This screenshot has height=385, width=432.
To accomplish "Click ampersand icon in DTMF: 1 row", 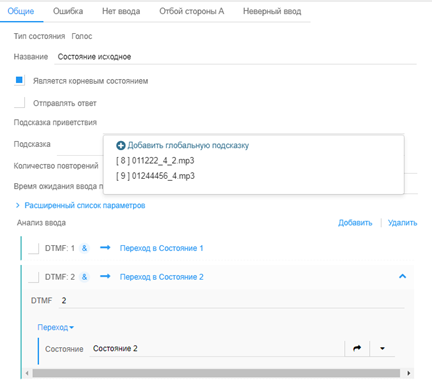I will tap(84, 248).
